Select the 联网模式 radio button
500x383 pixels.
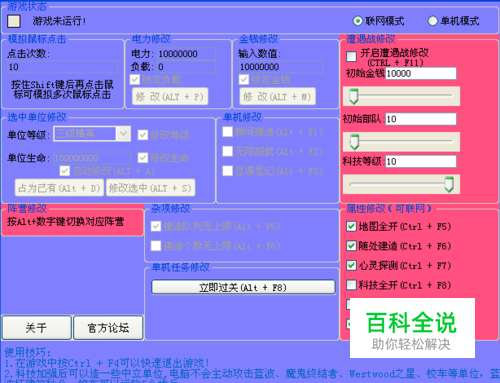click(x=358, y=21)
